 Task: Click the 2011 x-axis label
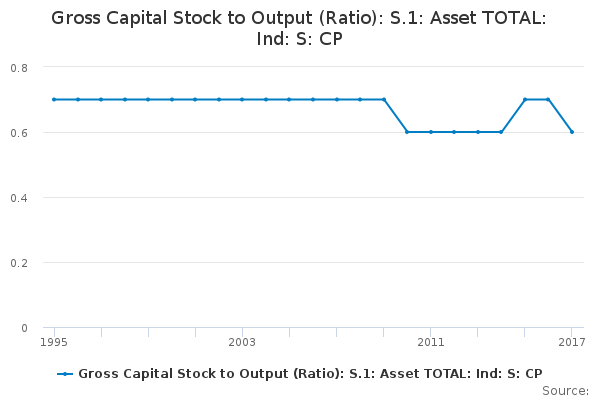point(431,342)
